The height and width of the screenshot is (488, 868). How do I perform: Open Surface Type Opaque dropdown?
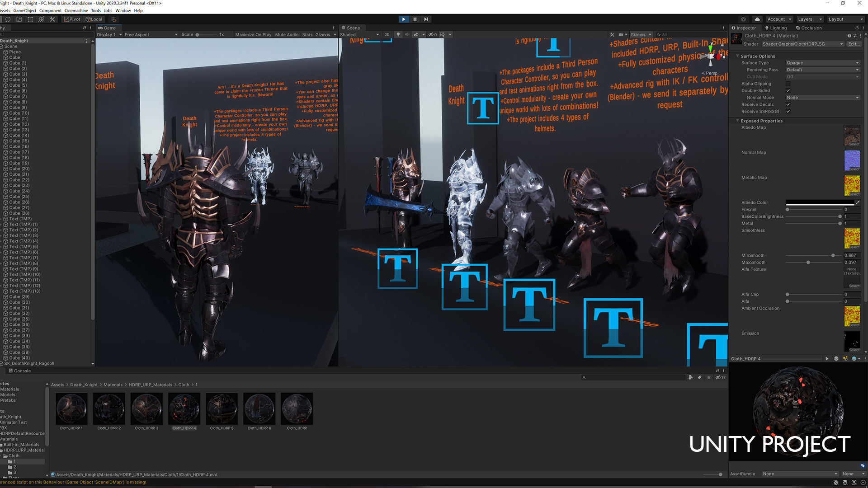[823, 63]
